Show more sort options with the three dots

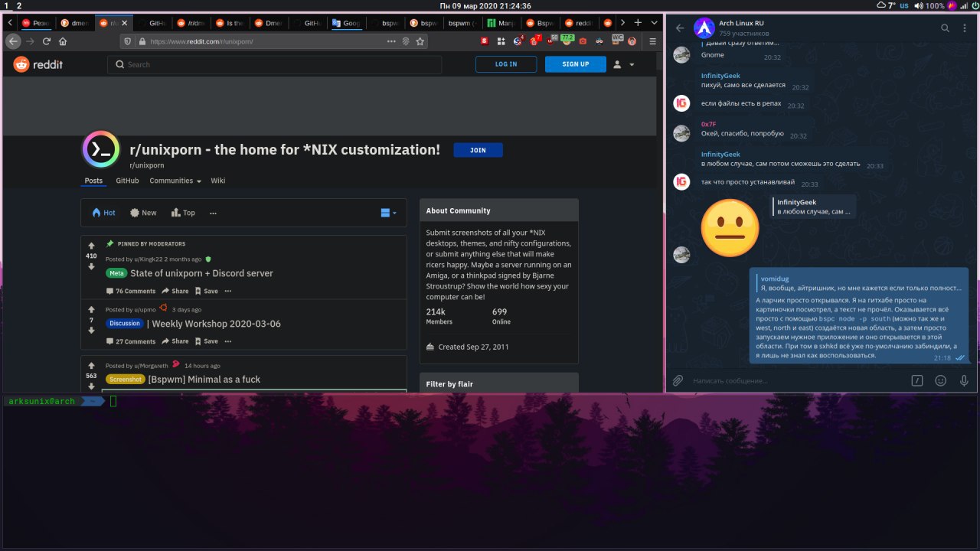[x=213, y=213]
